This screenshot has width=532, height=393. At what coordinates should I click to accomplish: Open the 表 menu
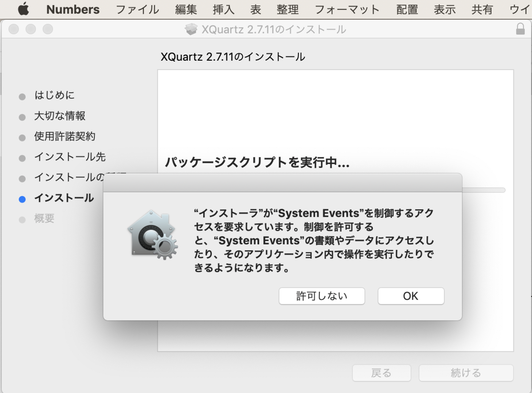[256, 9]
